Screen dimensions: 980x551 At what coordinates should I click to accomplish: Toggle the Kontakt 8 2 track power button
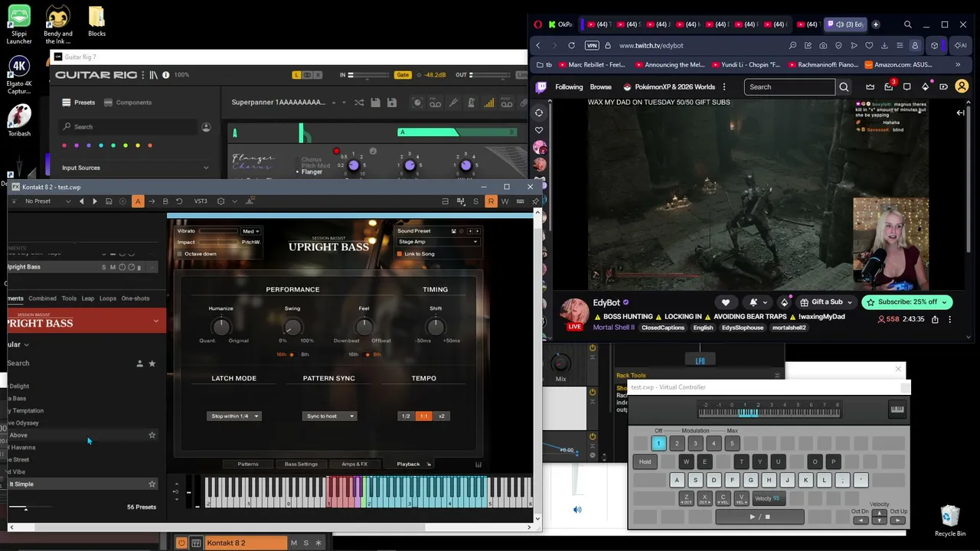pos(181,543)
